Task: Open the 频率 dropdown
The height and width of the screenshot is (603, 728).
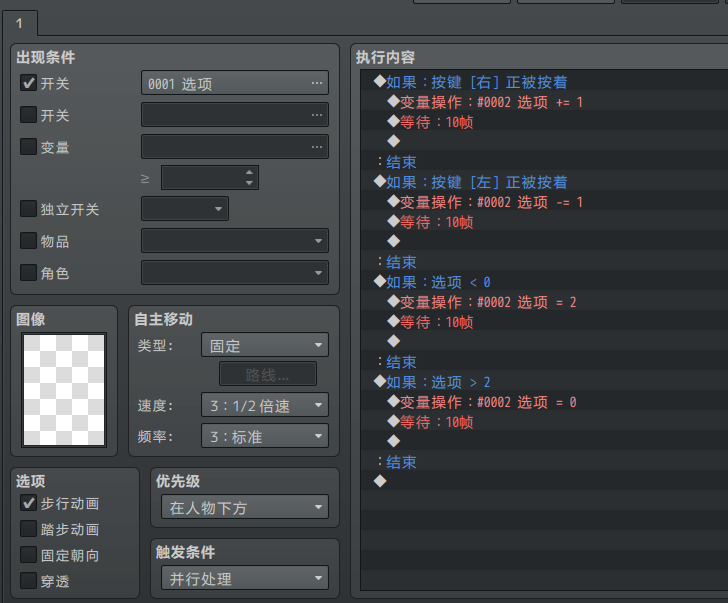Action: pos(265,436)
